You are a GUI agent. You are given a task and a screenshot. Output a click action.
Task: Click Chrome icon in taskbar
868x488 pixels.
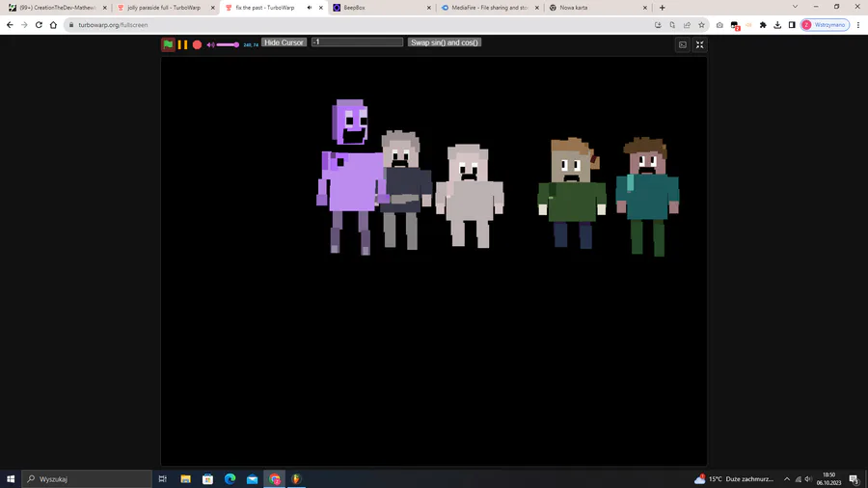(275, 479)
